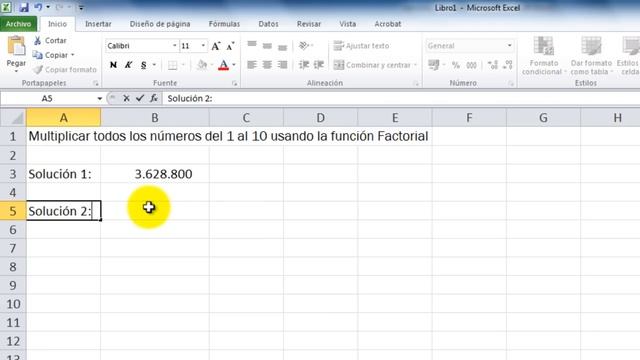
Task: Expand the Pegar options arrow
Action: tap(16, 71)
